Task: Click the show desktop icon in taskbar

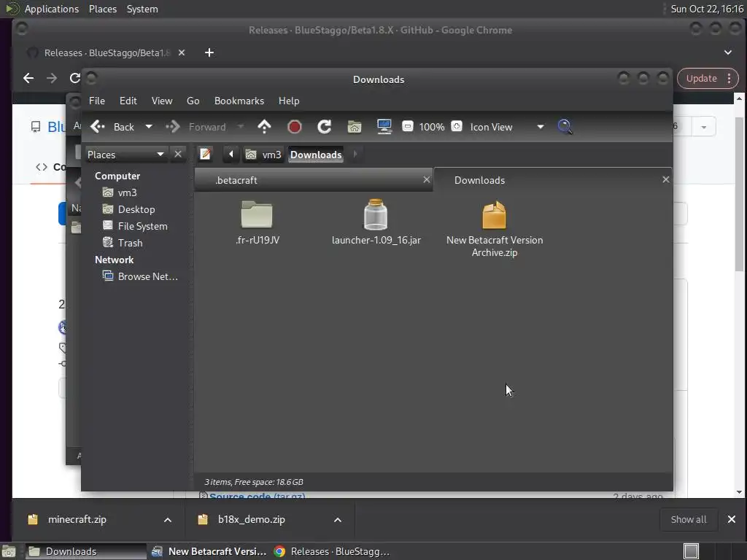Action: click(x=9, y=551)
